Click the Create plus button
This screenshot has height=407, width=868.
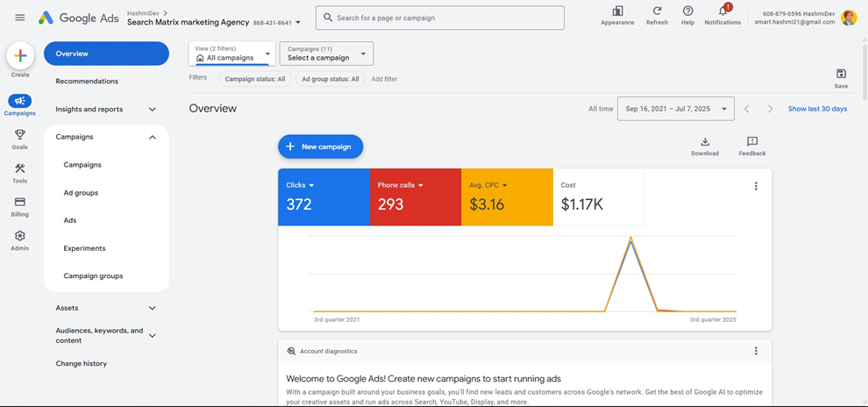20,55
